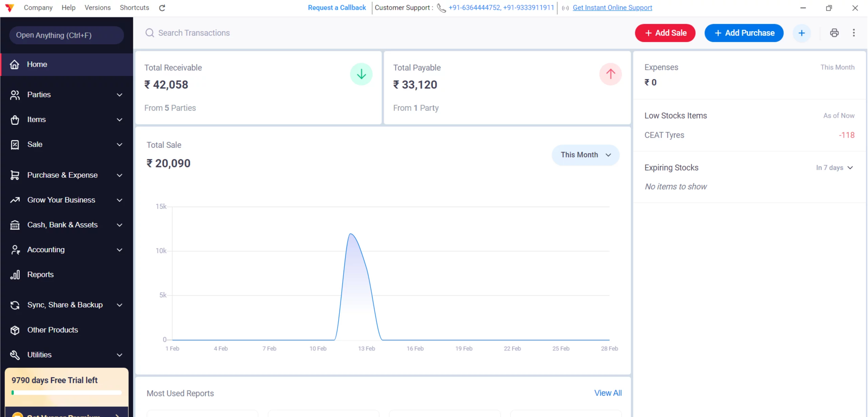Click the round blue plus quick-add icon

pos(802,33)
